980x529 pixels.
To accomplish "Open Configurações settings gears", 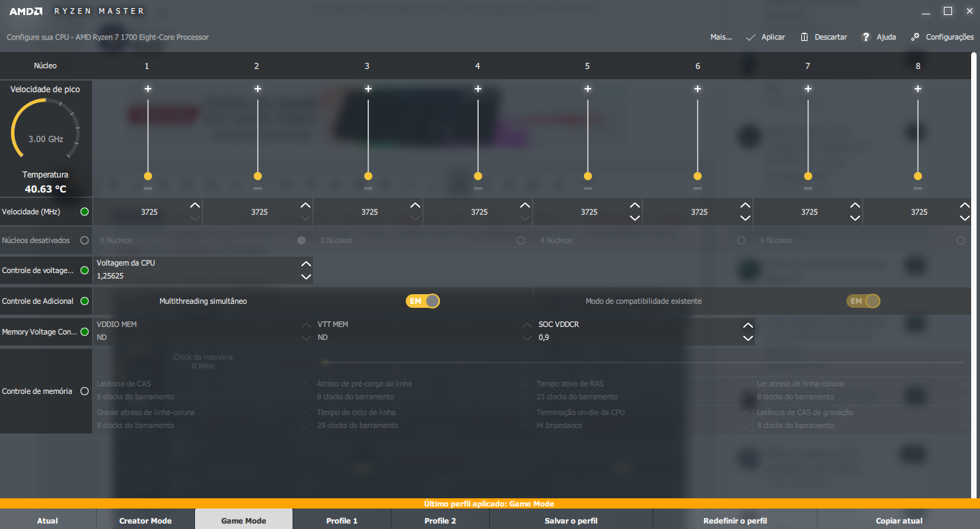I will (942, 37).
